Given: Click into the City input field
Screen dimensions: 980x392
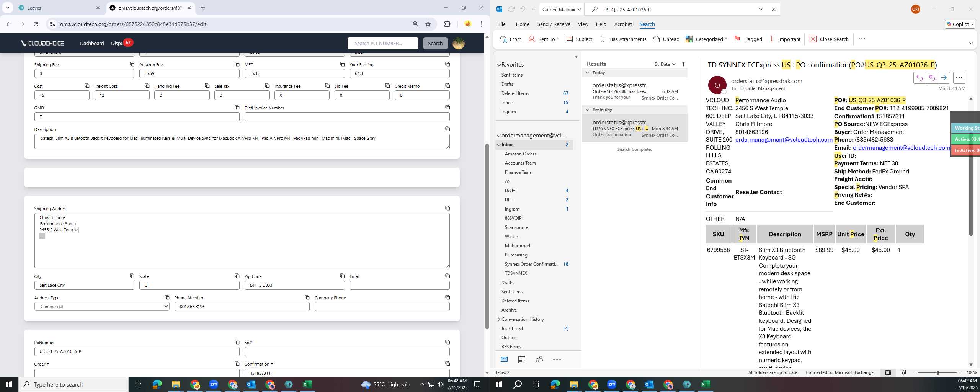Looking at the screenshot, I should [x=84, y=285].
